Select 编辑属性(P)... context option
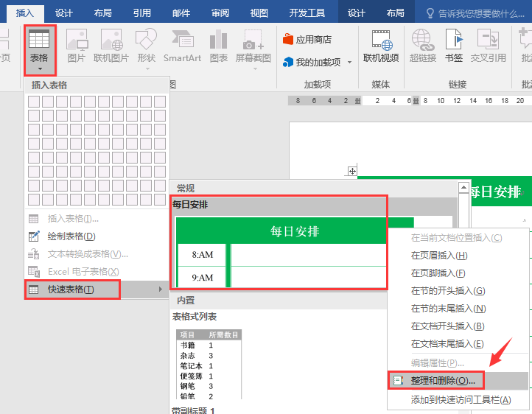This screenshot has height=414, width=532. (458, 363)
